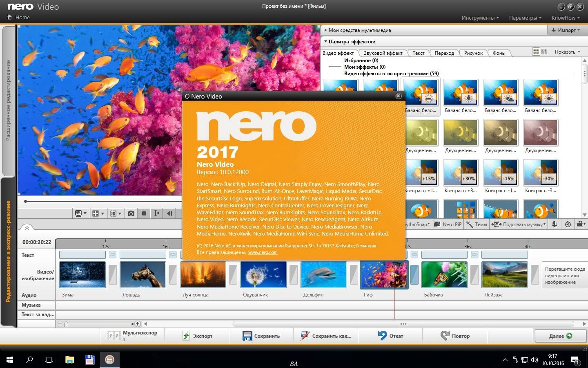Click the Далее button
The height and width of the screenshot is (368, 588).
[x=560, y=336]
